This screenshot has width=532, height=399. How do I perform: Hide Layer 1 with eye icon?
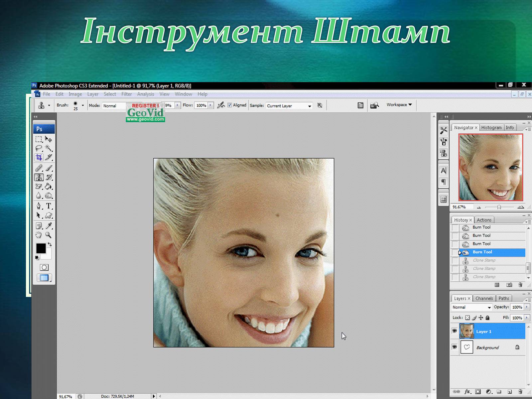pyautogui.click(x=455, y=331)
